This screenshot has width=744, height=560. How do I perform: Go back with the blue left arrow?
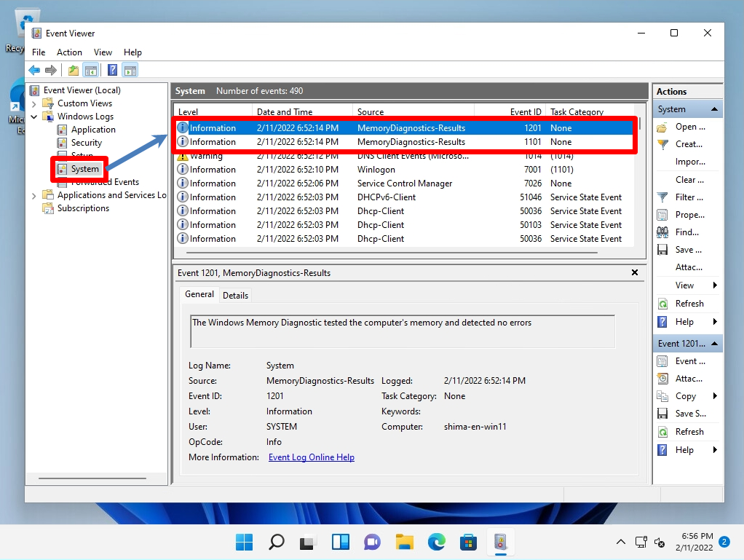[x=34, y=70]
